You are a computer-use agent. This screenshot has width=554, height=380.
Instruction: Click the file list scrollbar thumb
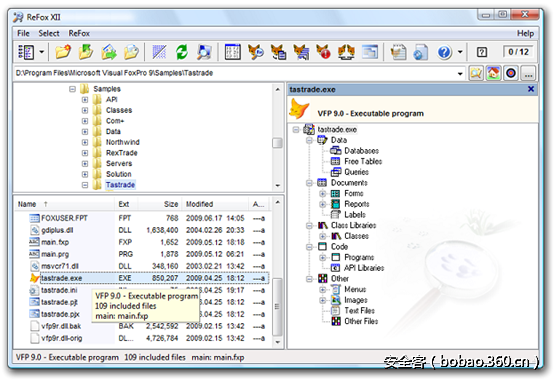(x=277, y=307)
